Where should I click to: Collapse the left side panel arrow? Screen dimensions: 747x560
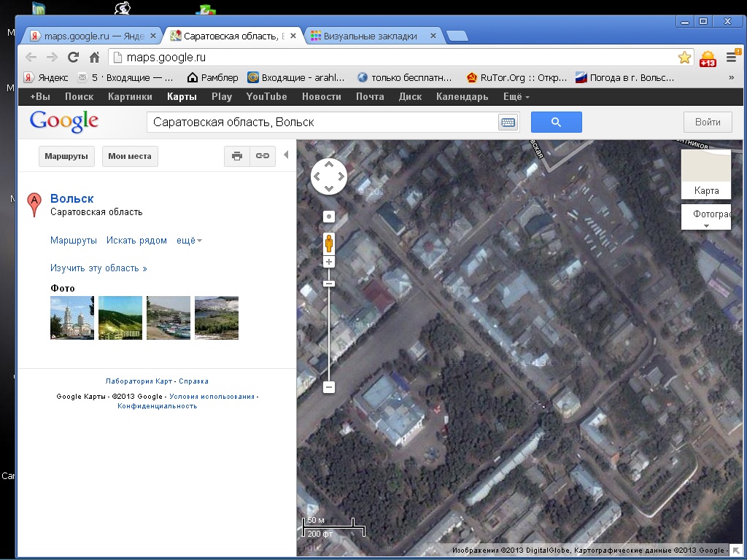pyautogui.click(x=286, y=155)
